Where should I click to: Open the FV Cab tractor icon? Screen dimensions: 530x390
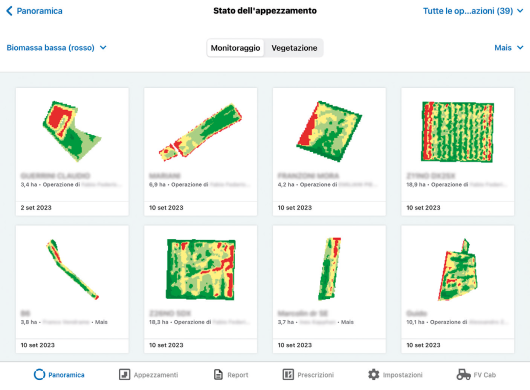click(x=463, y=374)
